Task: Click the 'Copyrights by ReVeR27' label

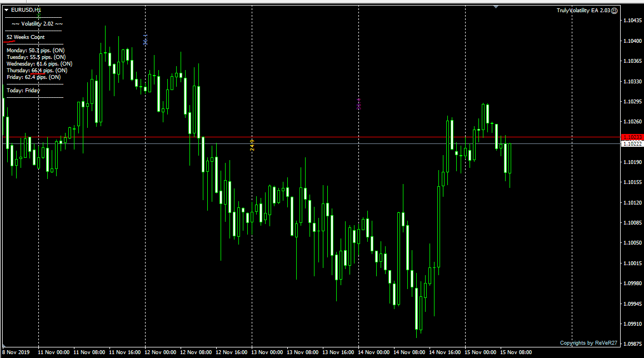Action: click(x=588, y=343)
